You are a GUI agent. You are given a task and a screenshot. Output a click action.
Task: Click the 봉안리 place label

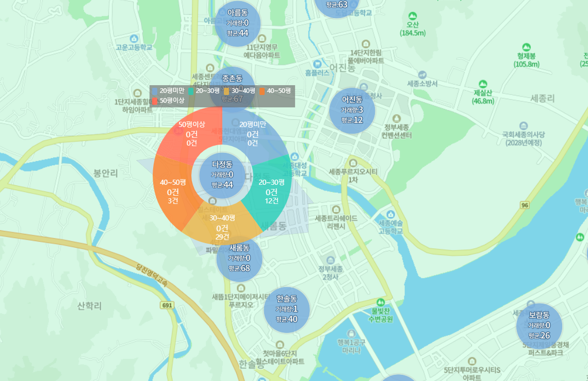106,173
